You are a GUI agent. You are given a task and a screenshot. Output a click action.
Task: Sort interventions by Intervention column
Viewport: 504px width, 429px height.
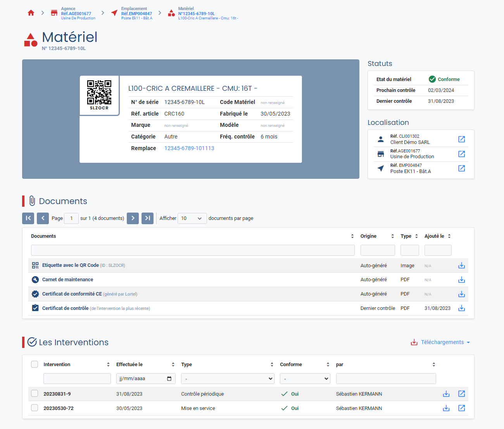(x=108, y=365)
